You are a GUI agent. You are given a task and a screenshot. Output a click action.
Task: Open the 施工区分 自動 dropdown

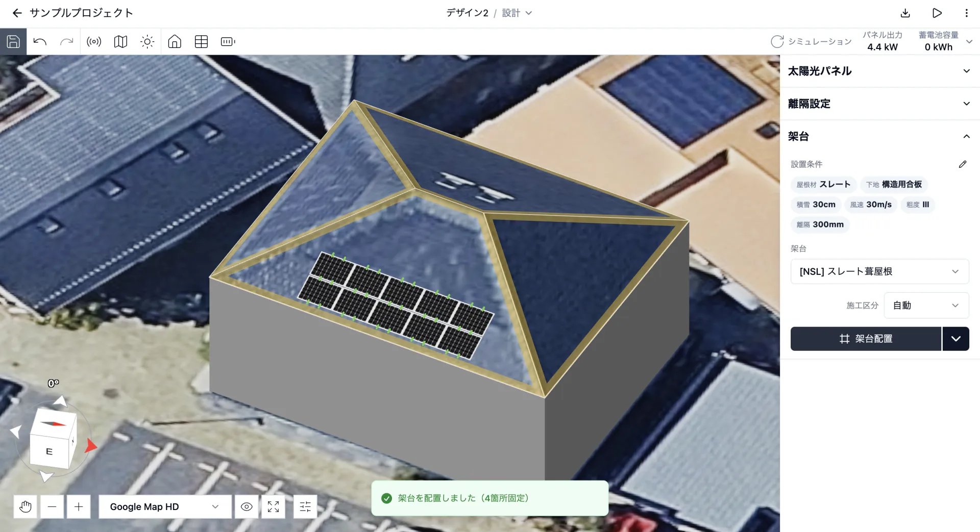[926, 305]
